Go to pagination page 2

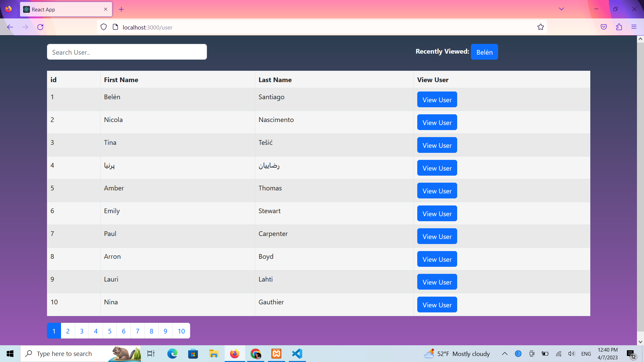click(68, 331)
